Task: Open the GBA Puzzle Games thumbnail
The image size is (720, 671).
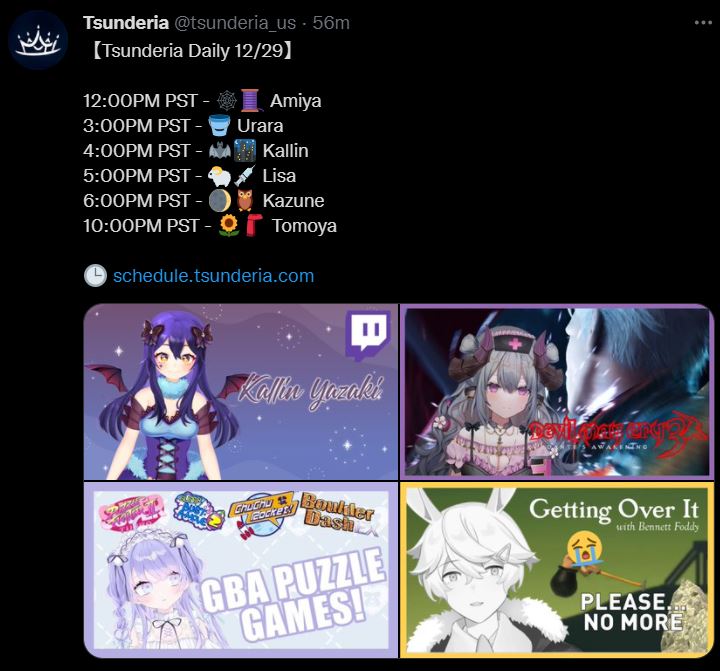Action: 241,570
